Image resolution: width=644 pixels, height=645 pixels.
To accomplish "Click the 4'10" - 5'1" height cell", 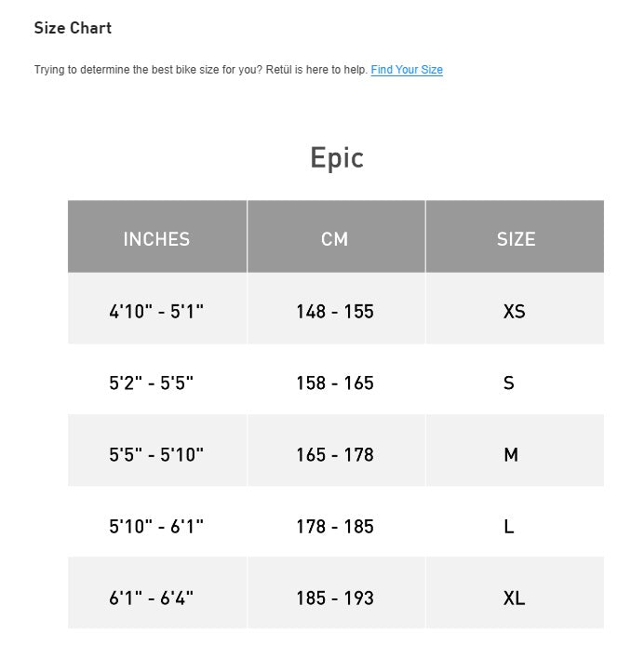I will point(156,312).
